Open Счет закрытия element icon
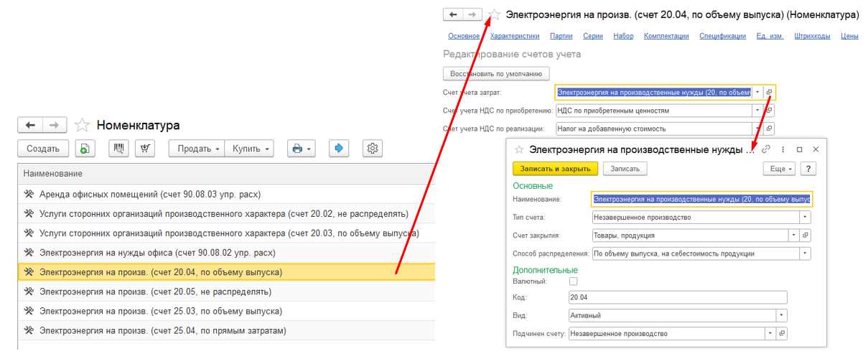The height and width of the screenshot is (354, 868). [805, 235]
